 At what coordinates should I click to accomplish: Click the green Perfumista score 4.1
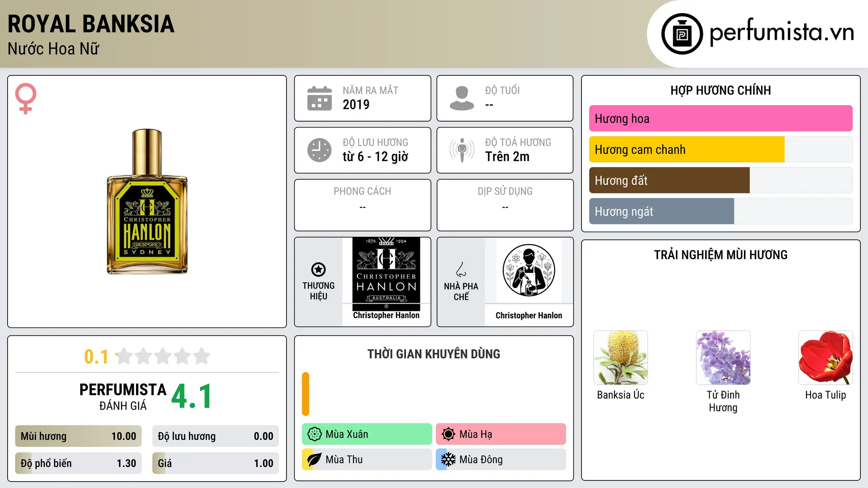(192, 396)
